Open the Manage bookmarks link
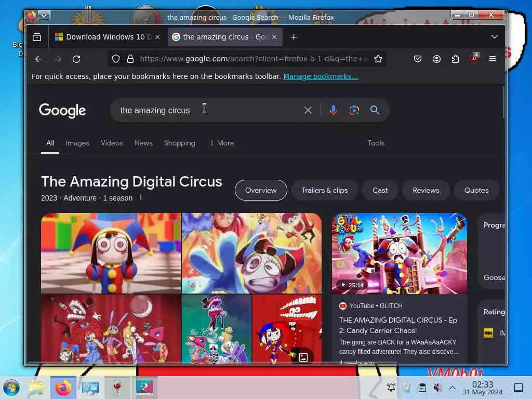532x399 pixels. point(321,76)
